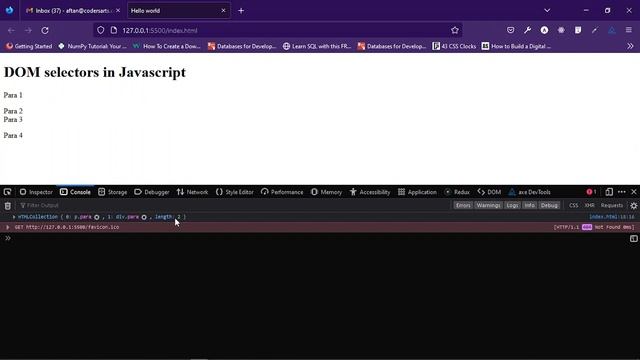This screenshot has height=360, width=640.
Task: Save page to Pocket
Action: 511,30
